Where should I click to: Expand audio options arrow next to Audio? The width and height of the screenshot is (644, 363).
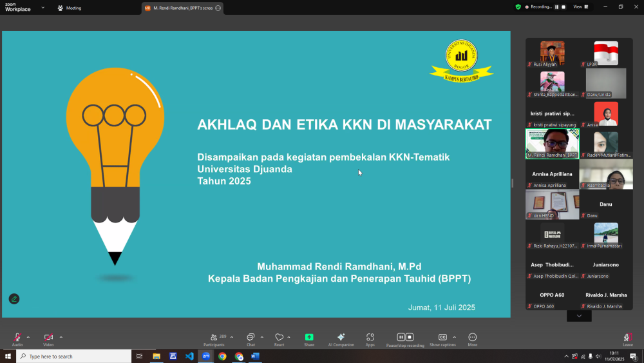[28, 337]
